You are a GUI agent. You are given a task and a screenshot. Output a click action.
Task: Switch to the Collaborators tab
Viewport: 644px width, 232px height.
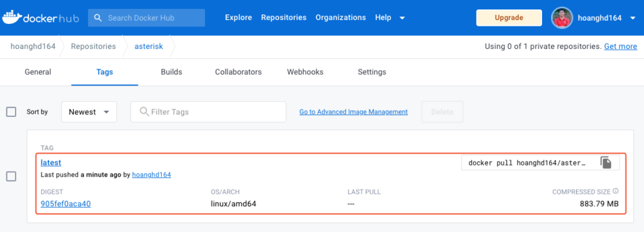coord(238,72)
